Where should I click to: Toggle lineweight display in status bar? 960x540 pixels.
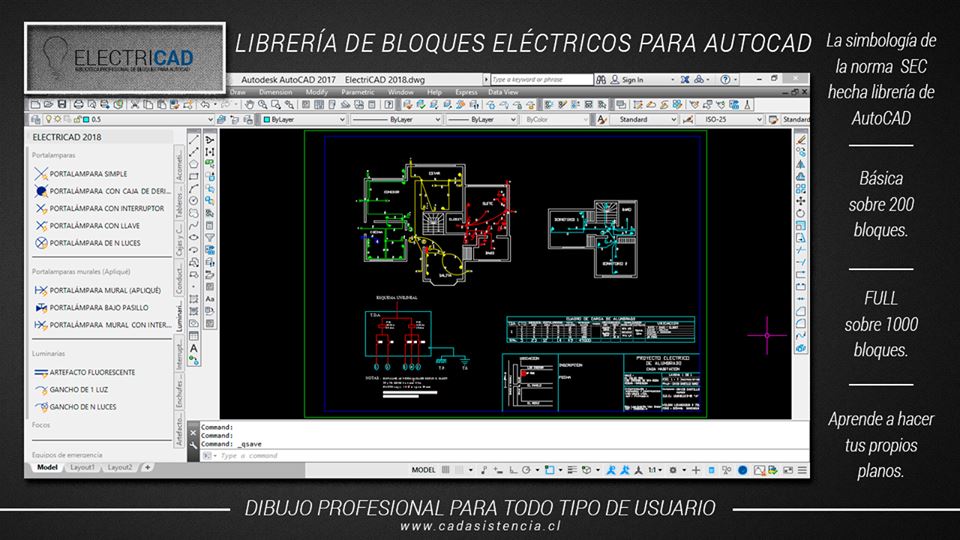[572, 470]
